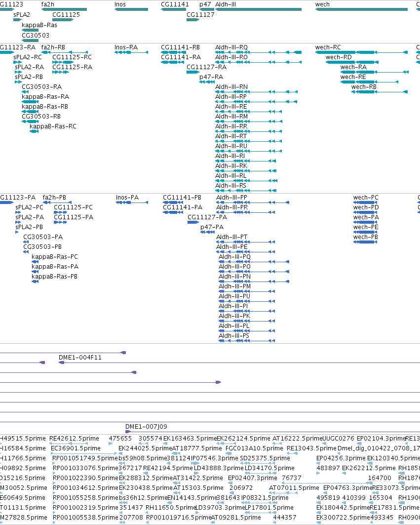Click protein Aldh-III-PR

(232, 207)
